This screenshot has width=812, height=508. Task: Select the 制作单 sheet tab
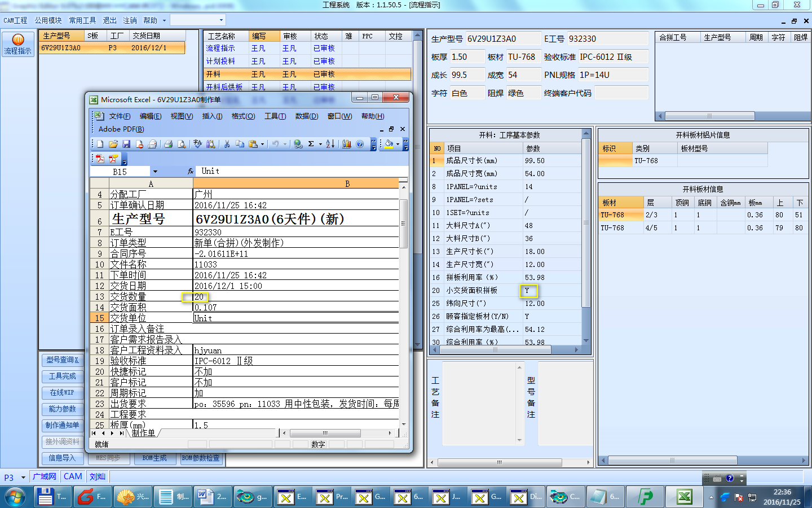(x=143, y=433)
